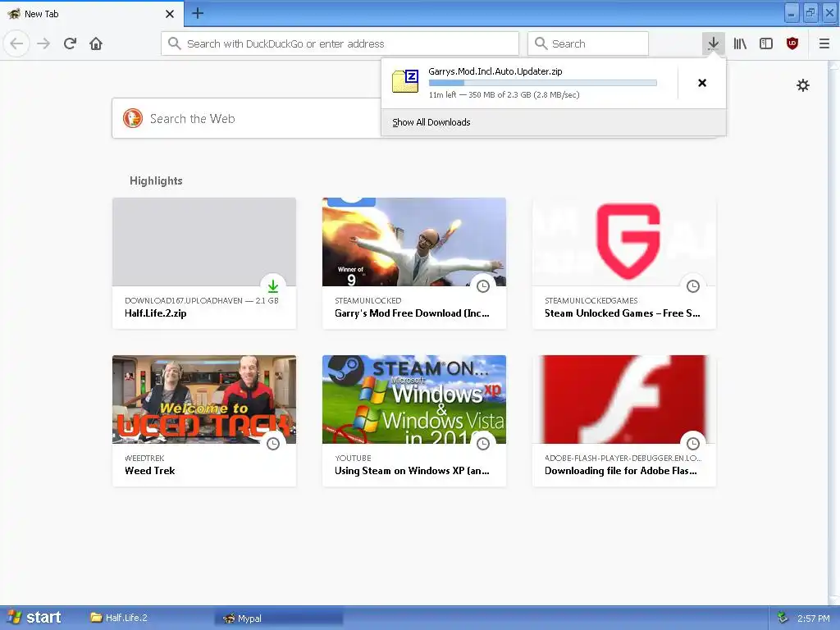Viewport: 840px width, 630px height.
Task: Toggle the Sidebar view icon
Action: [x=766, y=43]
